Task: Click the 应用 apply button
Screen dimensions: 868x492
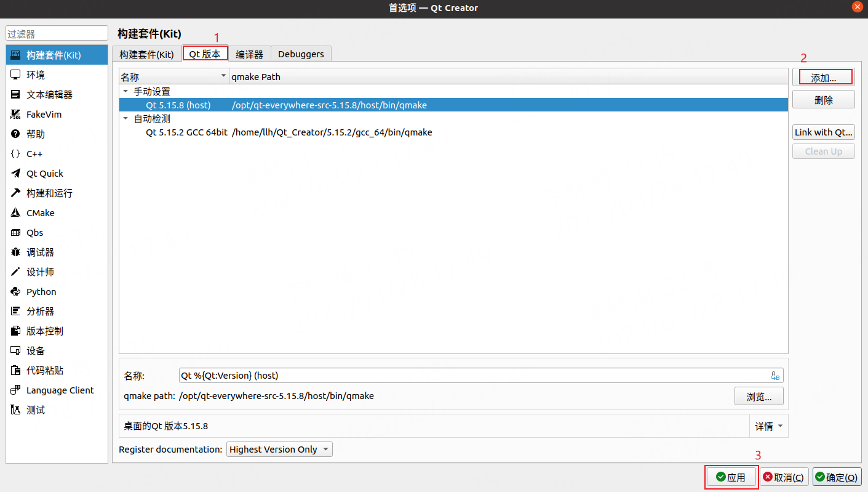Action: (731, 477)
